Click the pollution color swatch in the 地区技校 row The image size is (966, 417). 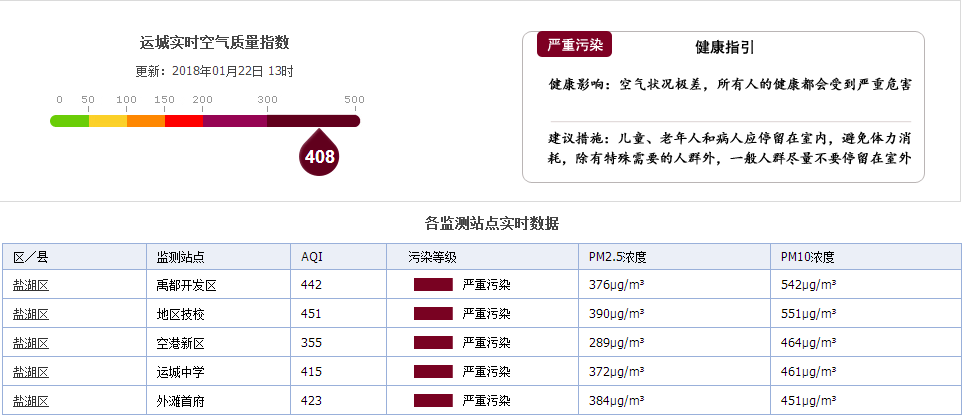(433, 314)
